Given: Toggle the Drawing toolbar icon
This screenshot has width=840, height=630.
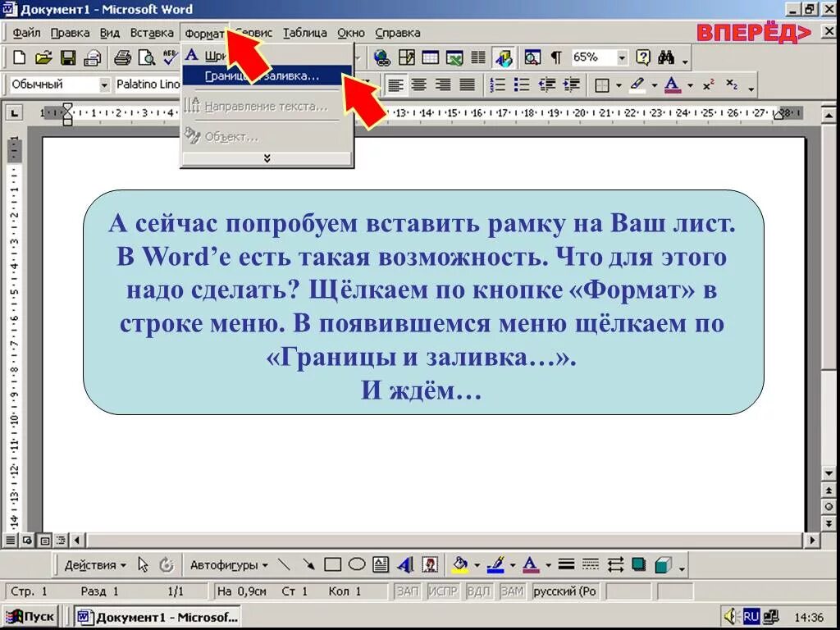Looking at the screenshot, I should [x=504, y=57].
